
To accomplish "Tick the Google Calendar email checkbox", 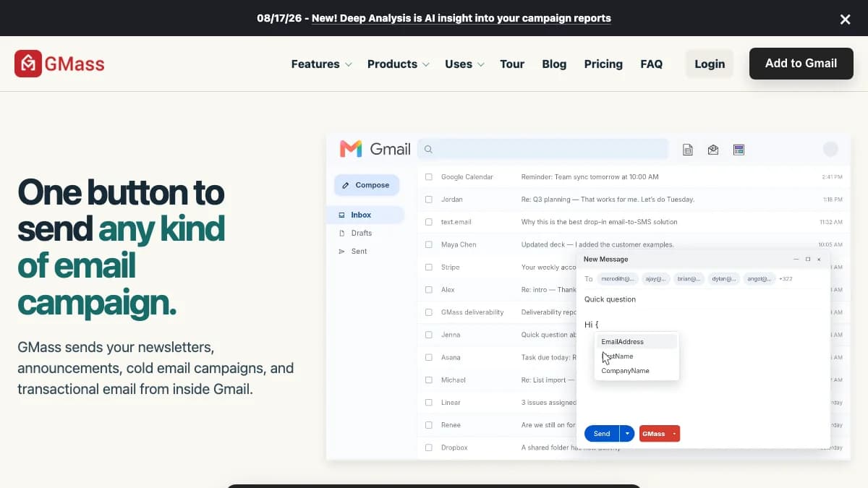I will point(429,177).
